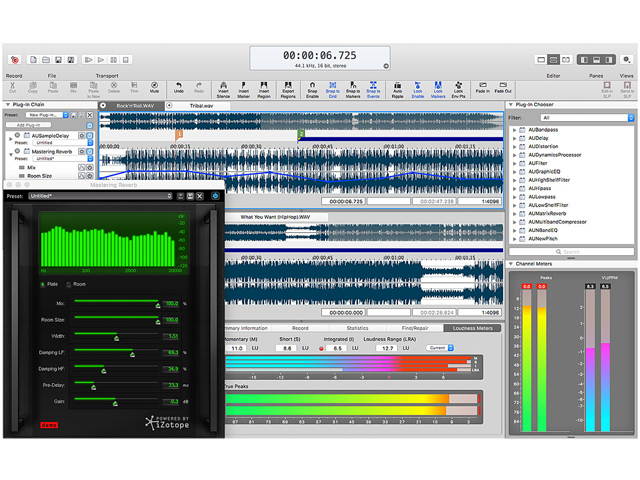Toggle Lock Enable
Viewport: 640px width, 480px height.
coord(418,90)
